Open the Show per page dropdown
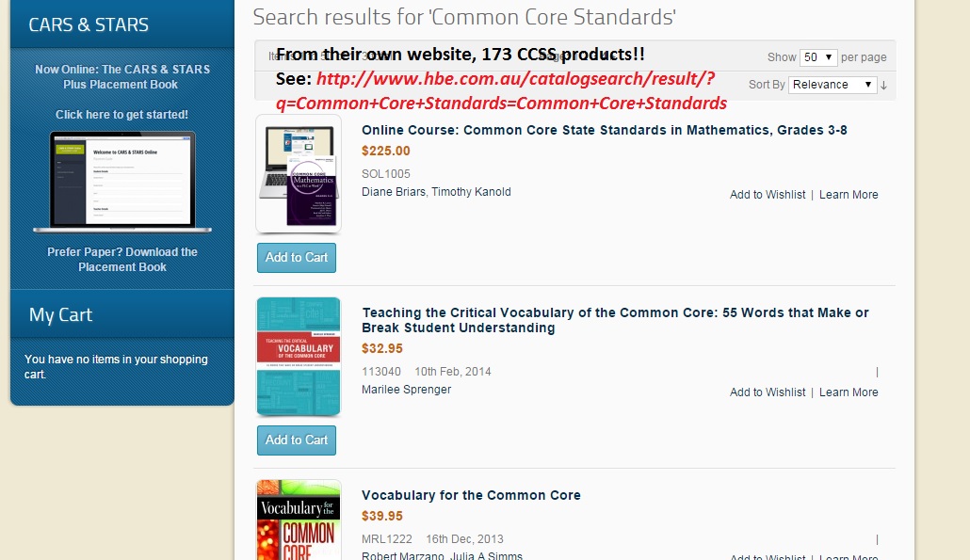Viewport: 970px width, 560px height. click(x=818, y=57)
